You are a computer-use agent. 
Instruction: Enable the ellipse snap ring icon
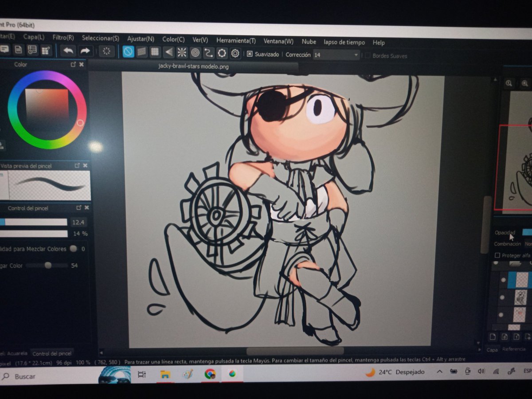[x=222, y=53]
